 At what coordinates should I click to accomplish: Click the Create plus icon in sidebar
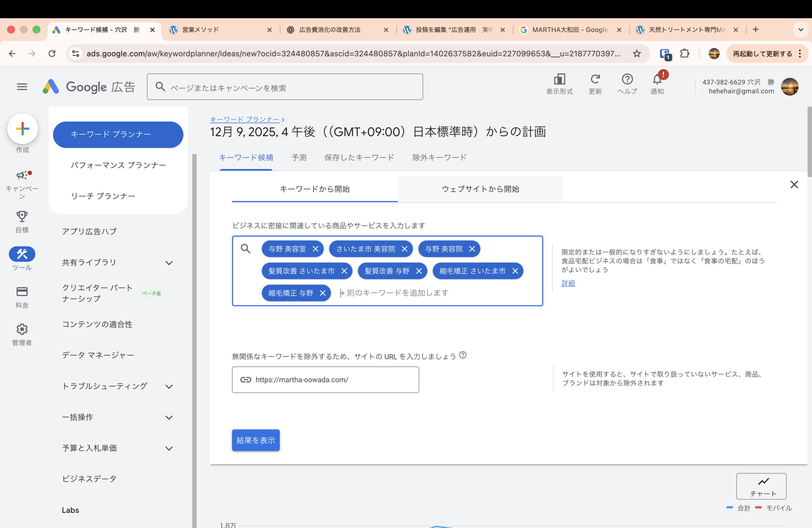pos(22,129)
